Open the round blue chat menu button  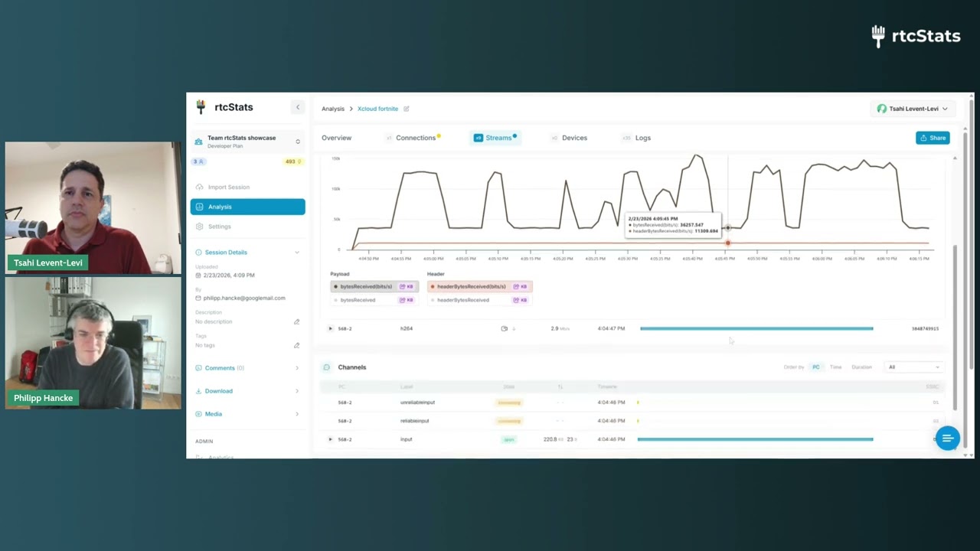coord(947,438)
